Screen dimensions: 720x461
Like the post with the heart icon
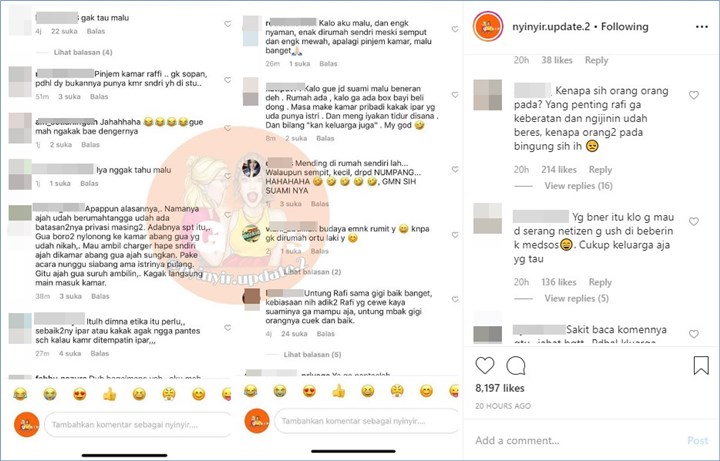pos(484,365)
